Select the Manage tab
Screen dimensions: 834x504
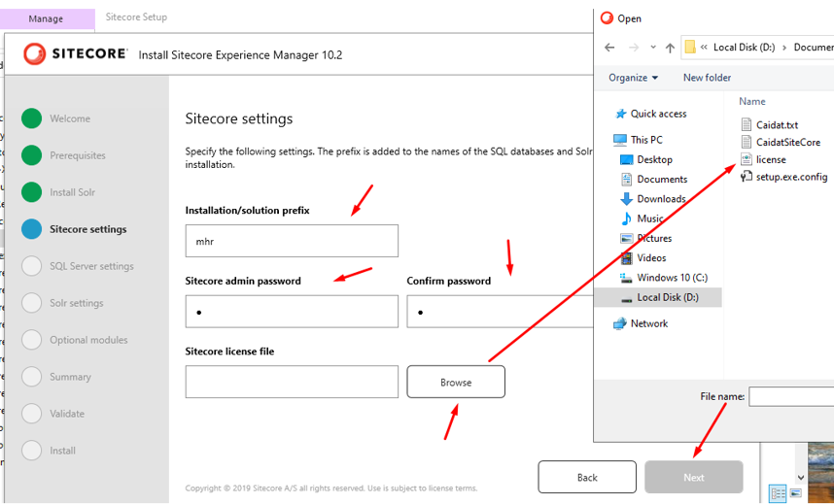47,18
